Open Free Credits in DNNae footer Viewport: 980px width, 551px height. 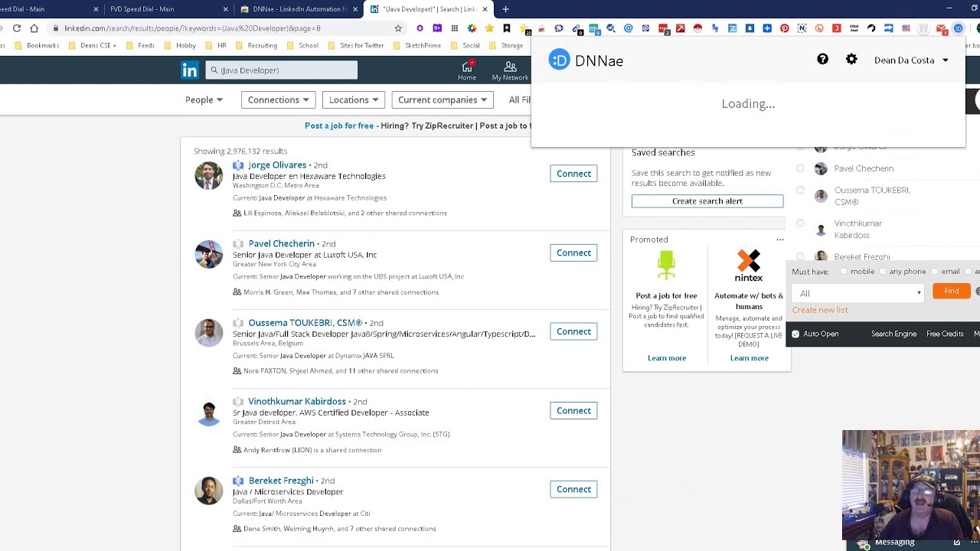pos(945,334)
